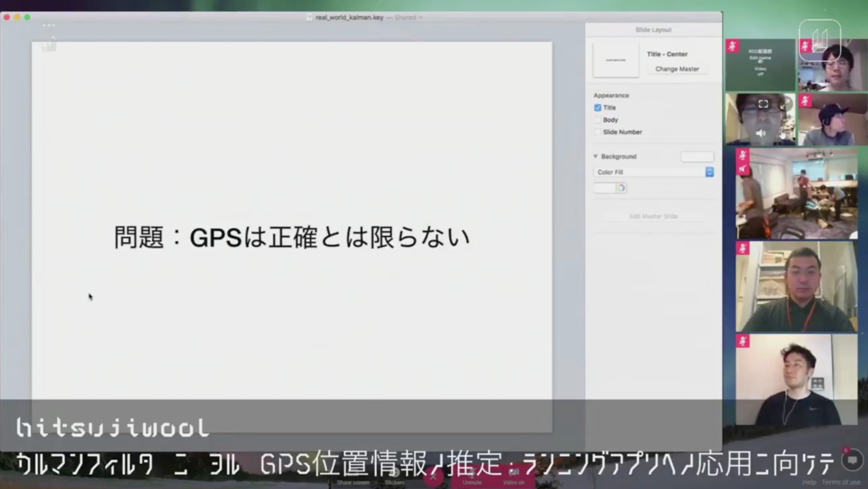
Task: Click the shrink arrows icon on video tile
Action: 785,104
